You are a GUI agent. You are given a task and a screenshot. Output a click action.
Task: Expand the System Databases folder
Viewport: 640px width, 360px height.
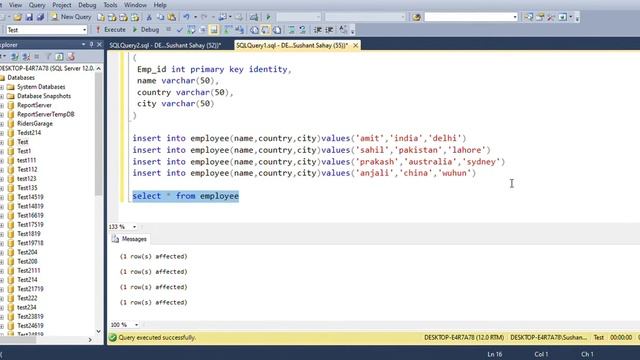(2, 87)
